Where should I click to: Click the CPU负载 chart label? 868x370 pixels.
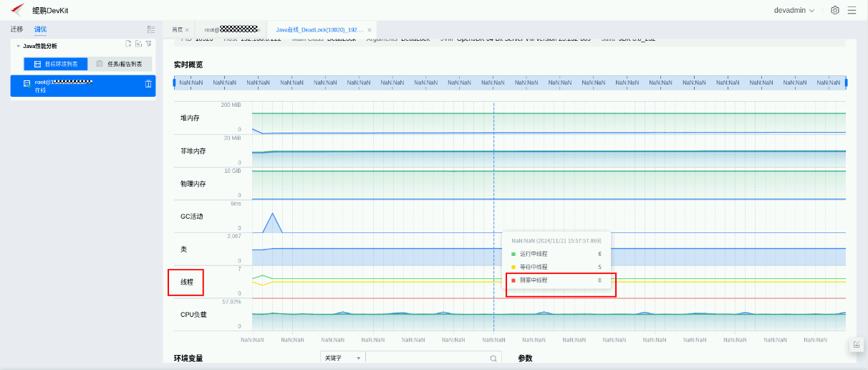[x=194, y=314]
